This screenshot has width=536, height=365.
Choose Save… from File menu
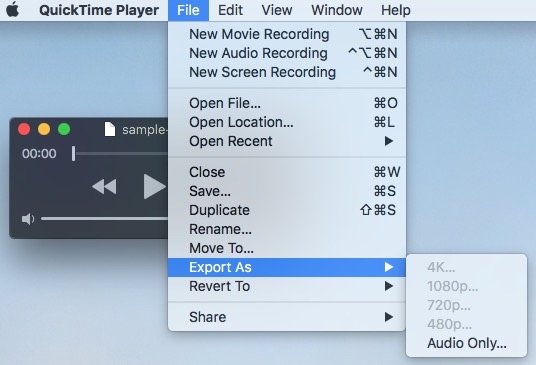click(287, 191)
